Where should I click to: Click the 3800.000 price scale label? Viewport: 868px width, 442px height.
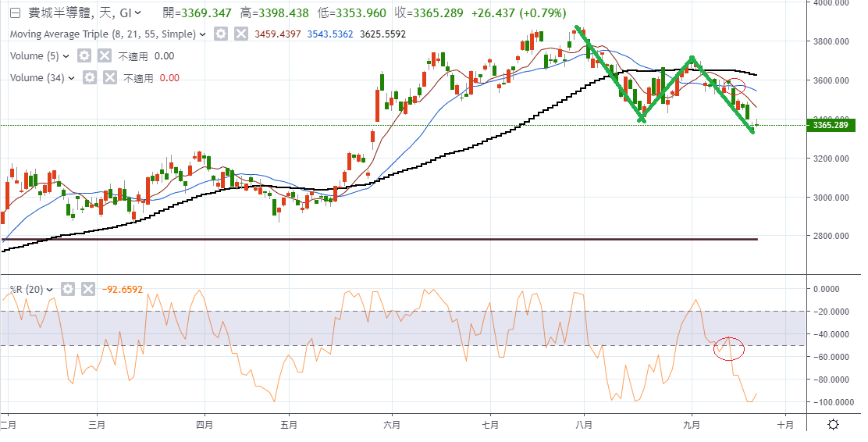click(833, 41)
